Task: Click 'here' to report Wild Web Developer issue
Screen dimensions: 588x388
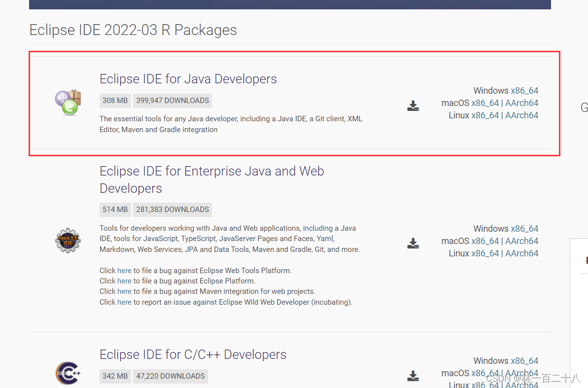Action: (124, 302)
